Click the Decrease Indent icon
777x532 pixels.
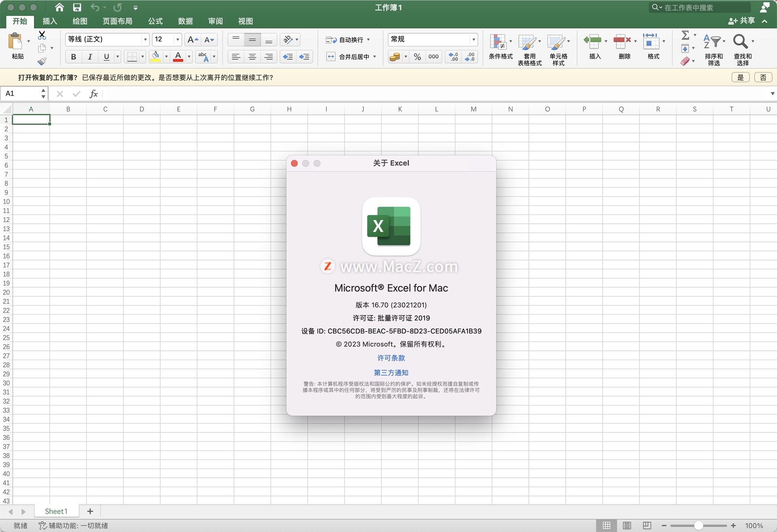point(288,57)
